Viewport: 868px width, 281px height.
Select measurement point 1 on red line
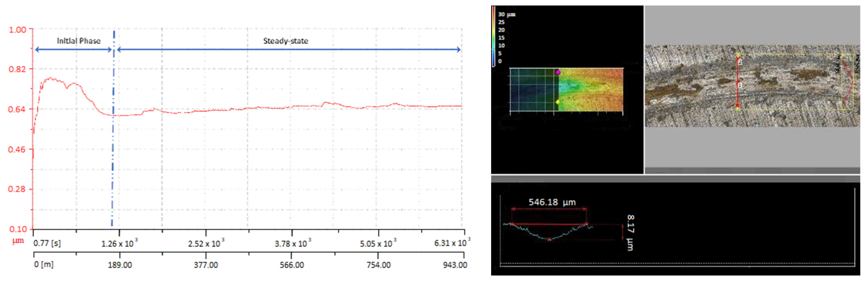tap(740, 86)
